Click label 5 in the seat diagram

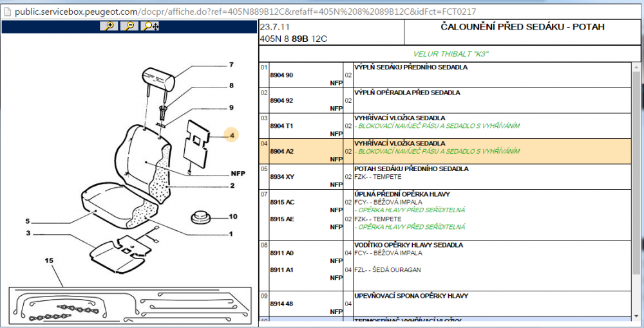28,221
